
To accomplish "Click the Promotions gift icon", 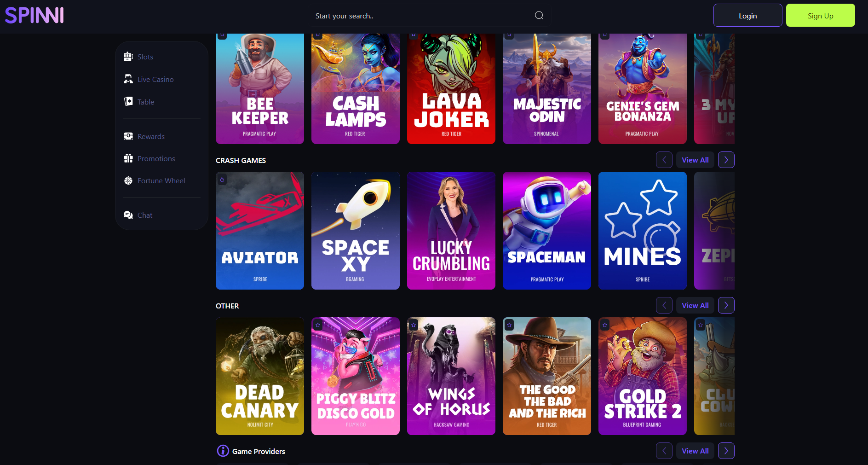I will click(x=128, y=158).
